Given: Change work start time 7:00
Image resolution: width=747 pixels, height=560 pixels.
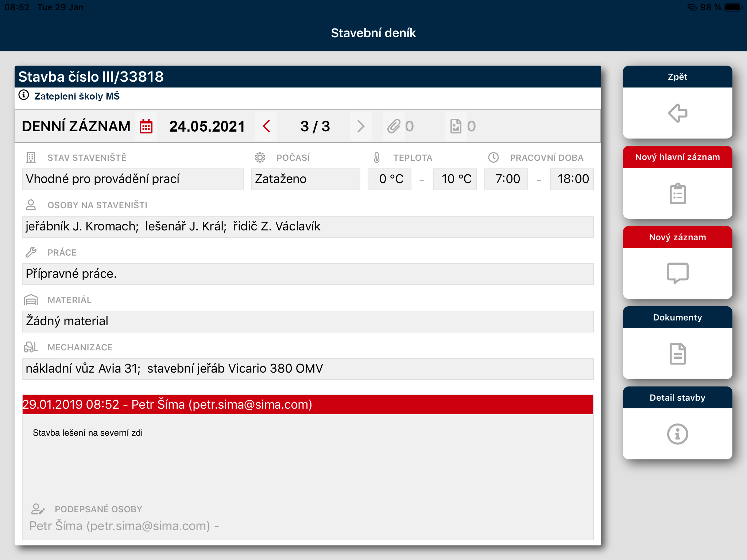Looking at the screenshot, I should [506, 179].
